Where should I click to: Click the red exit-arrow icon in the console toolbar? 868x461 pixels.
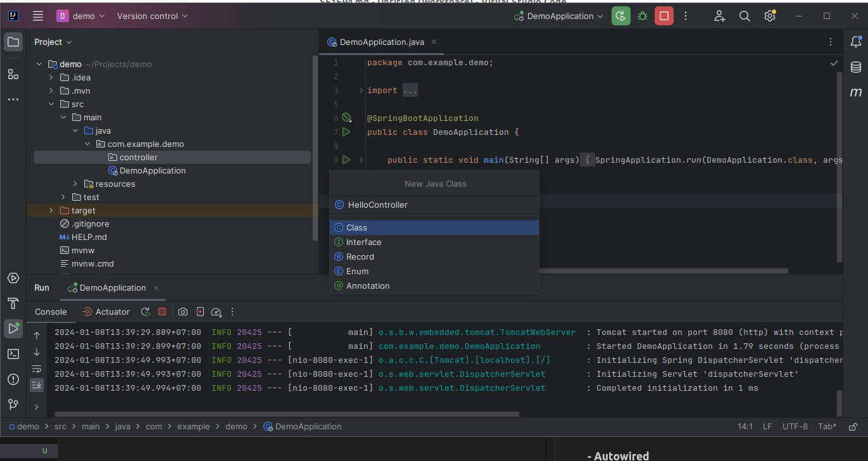(x=199, y=312)
